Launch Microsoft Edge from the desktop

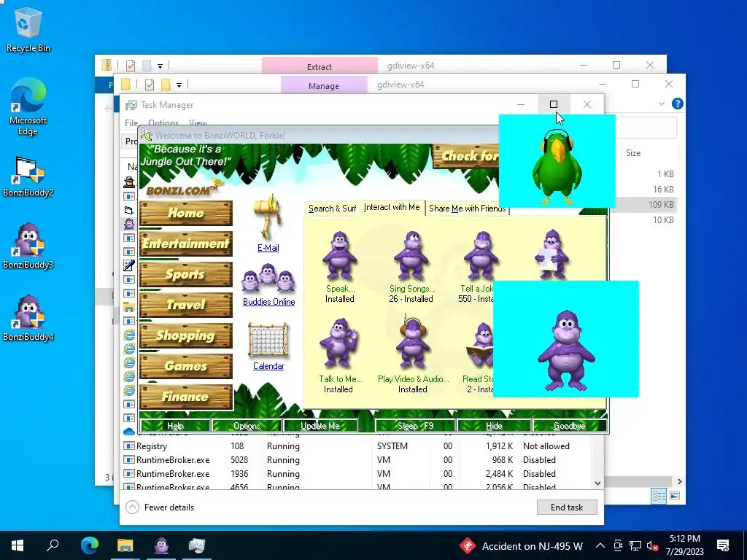tap(28, 106)
